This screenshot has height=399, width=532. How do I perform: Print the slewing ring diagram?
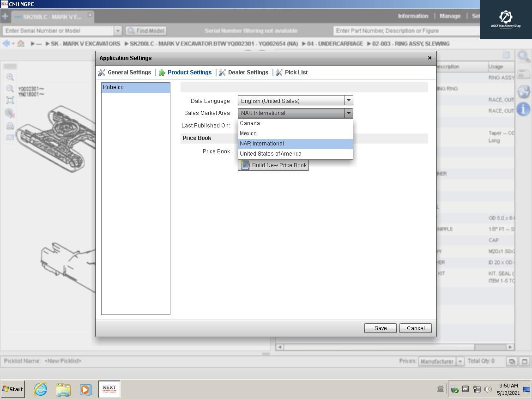click(x=10, y=126)
